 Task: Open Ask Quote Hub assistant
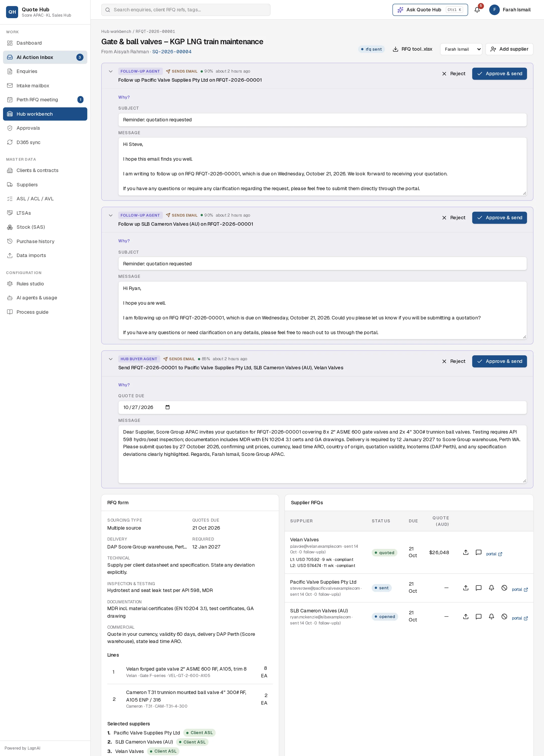(x=430, y=10)
